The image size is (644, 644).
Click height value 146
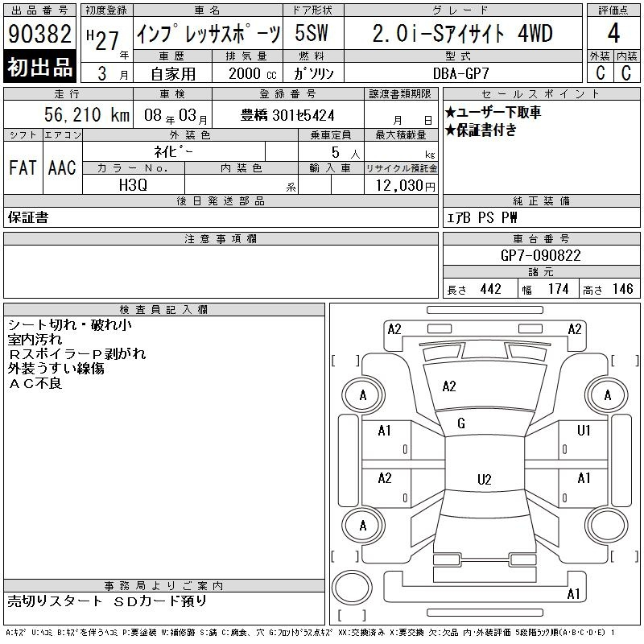click(x=623, y=289)
